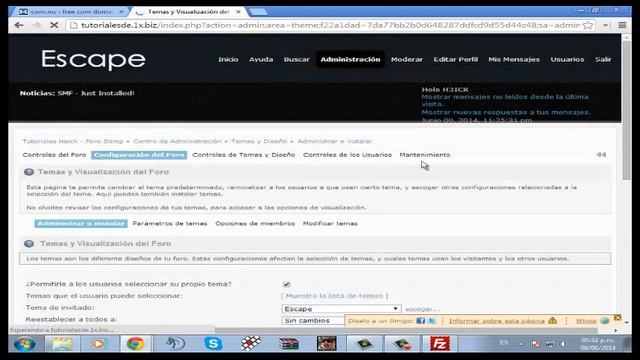Viewport: 640px width, 360px height.
Task: Open Usuarios in the top menu
Action: pyautogui.click(x=567, y=60)
